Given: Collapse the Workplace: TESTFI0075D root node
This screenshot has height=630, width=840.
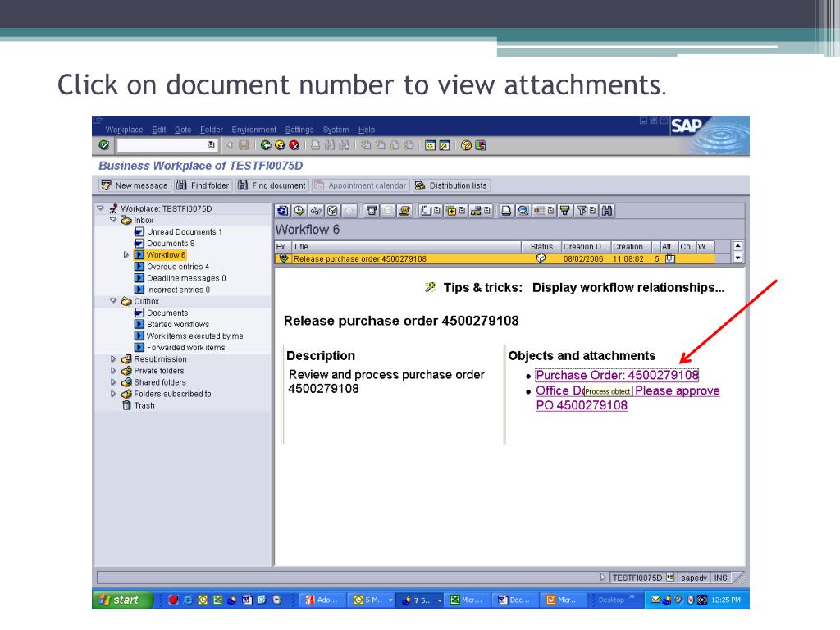Looking at the screenshot, I should coord(100,208).
